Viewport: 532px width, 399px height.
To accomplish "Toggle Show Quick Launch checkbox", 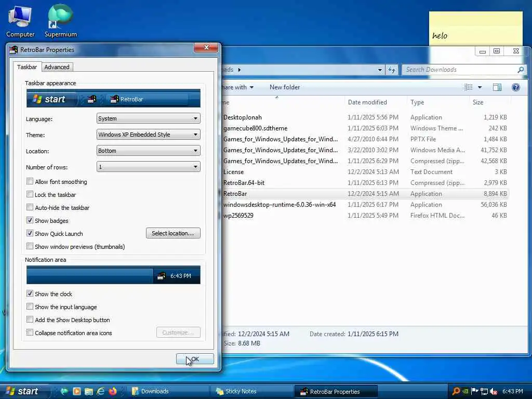I will (x=30, y=233).
